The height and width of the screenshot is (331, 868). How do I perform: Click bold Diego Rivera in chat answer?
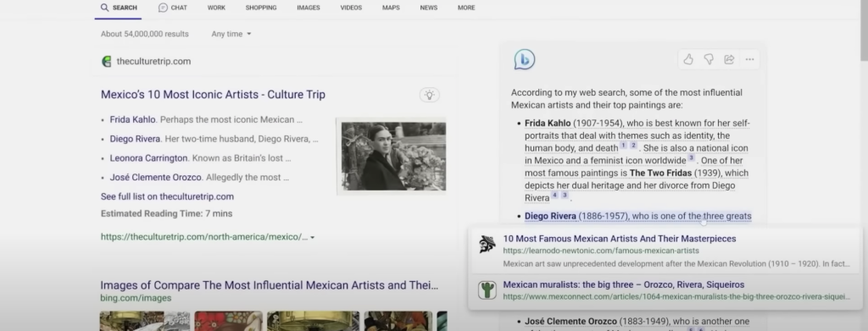click(550, 216)
